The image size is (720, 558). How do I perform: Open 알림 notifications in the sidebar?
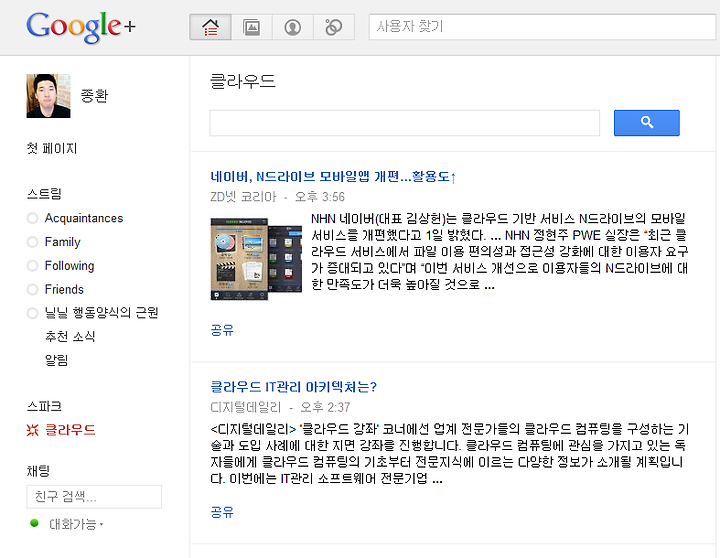tap(56, 360)
